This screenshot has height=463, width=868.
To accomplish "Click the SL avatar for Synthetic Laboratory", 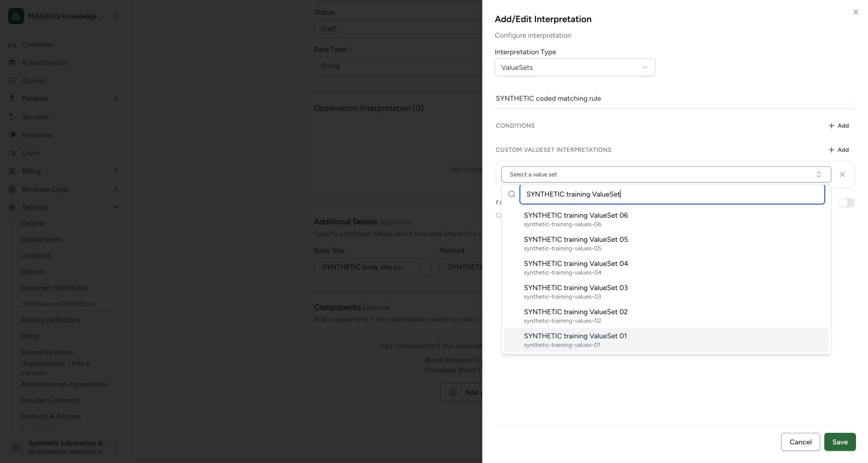I will click(x=16, y=447).
